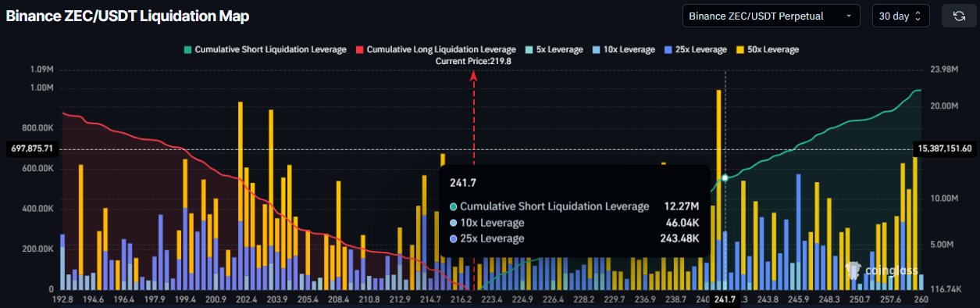Viewport: 980px width, 308px height.
Task: Toggle Cumulative Long Liquidation Leverage legend
Action: click(x=435, y=49)
